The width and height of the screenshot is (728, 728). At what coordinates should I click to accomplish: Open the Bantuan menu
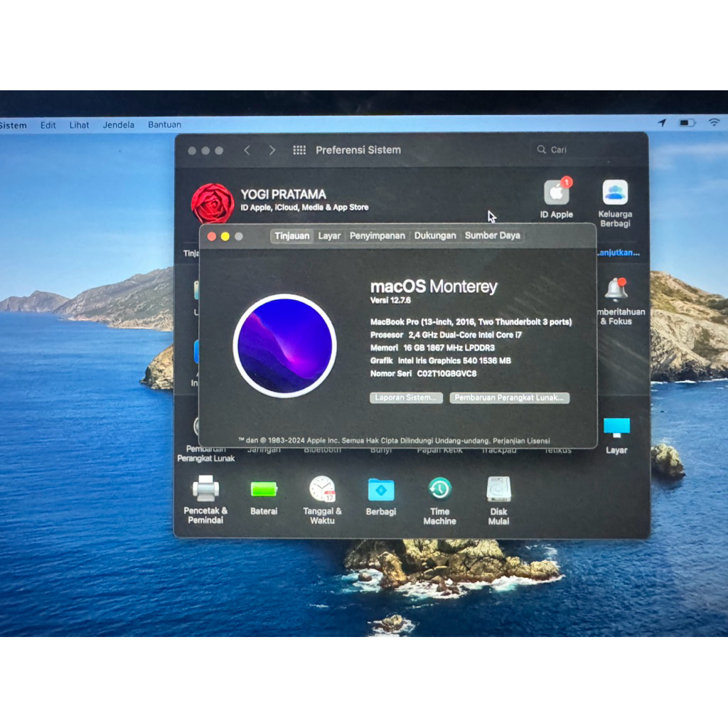coord(164,124)
